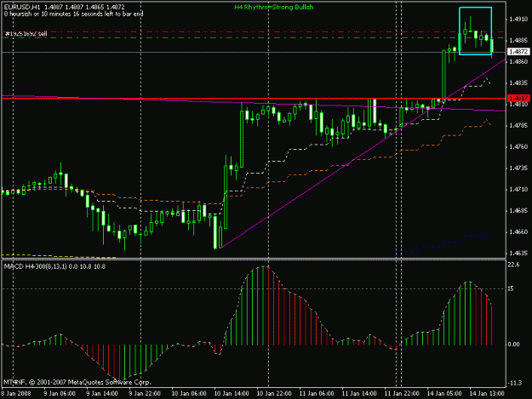Click the red price level tag 1.4817
This screenshot has height=399, width=532.
pyautogui.click(x=518, y=99)
